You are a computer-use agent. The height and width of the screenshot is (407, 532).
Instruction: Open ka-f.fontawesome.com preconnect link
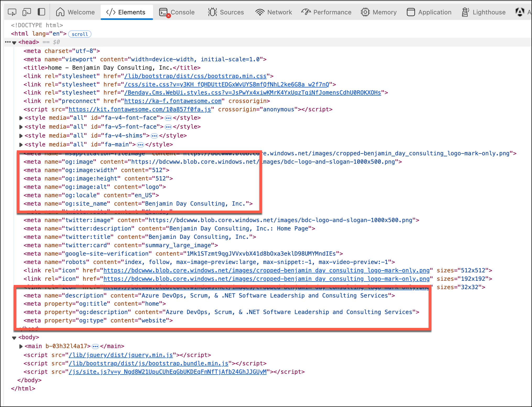point(173,101)
